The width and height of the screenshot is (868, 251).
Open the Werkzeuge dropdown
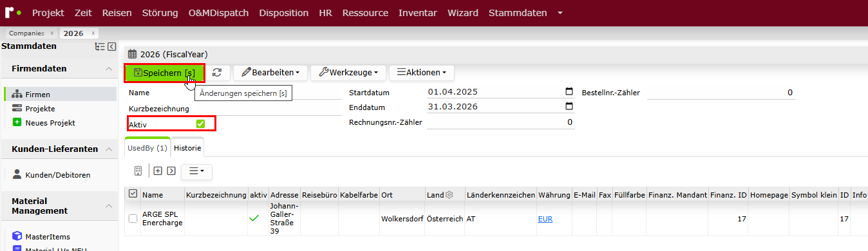(x=348, y=73)
